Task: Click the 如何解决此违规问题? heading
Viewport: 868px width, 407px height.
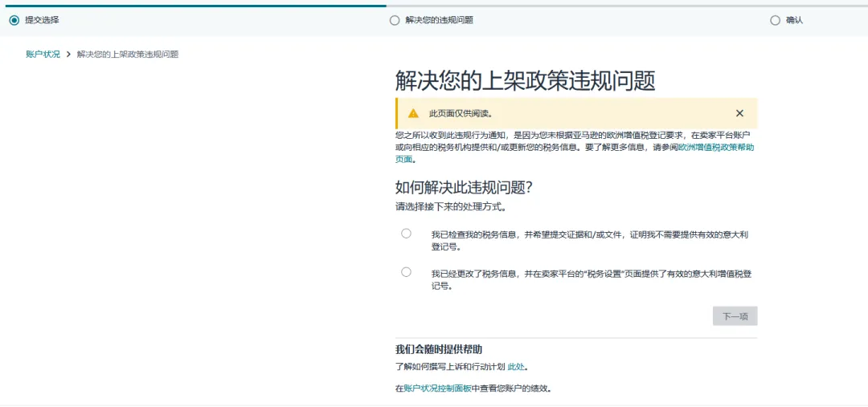Action: coord(464,187)
